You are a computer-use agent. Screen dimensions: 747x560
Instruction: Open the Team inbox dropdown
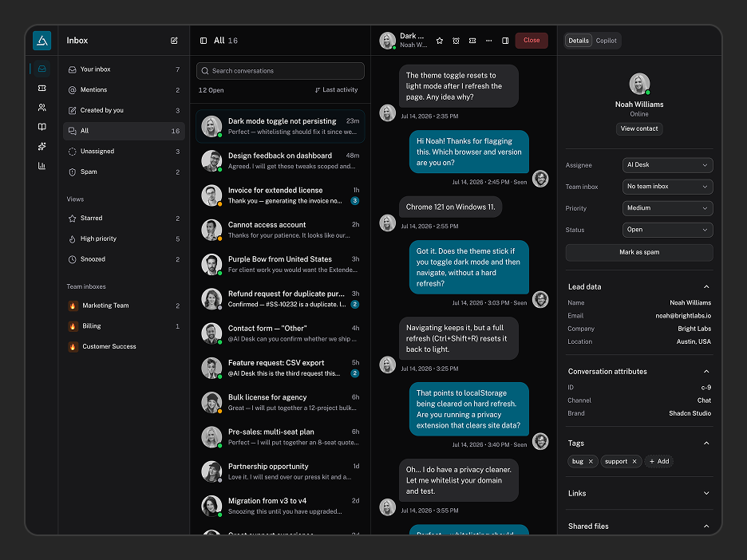pos(667,187)
